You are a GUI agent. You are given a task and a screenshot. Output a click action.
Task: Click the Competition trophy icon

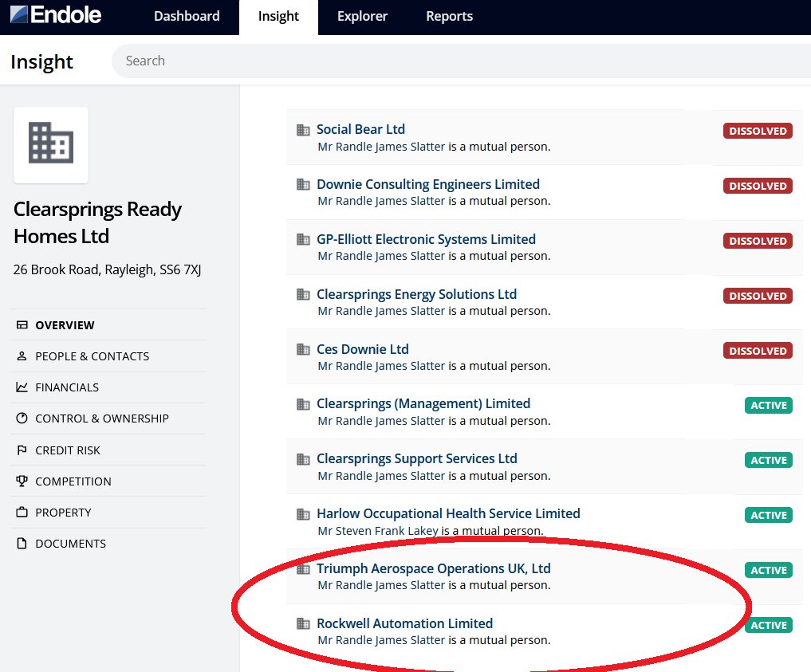point(22,481)
